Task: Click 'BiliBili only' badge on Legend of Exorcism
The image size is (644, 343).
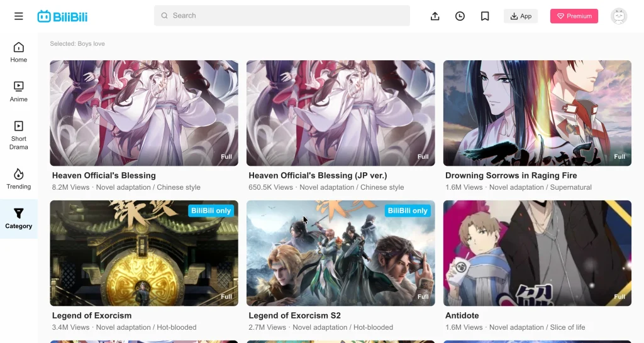Action: click(x=211, y=210)
